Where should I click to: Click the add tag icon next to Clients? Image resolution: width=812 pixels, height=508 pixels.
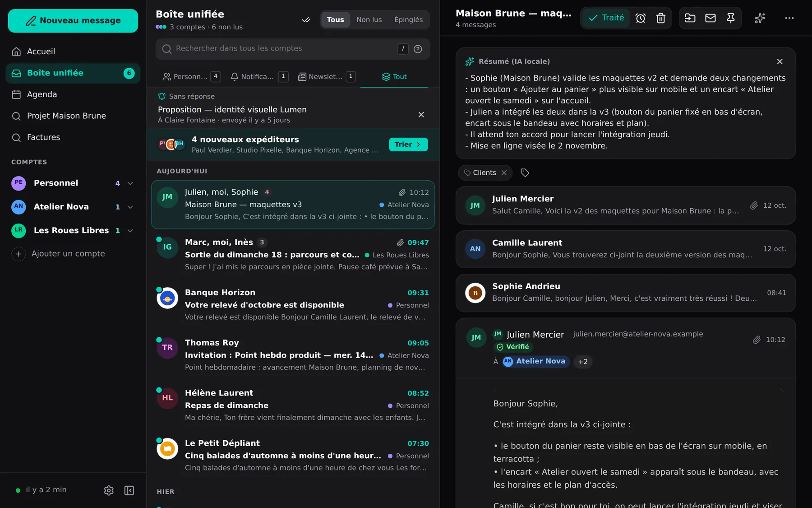(x=525, y=172)
